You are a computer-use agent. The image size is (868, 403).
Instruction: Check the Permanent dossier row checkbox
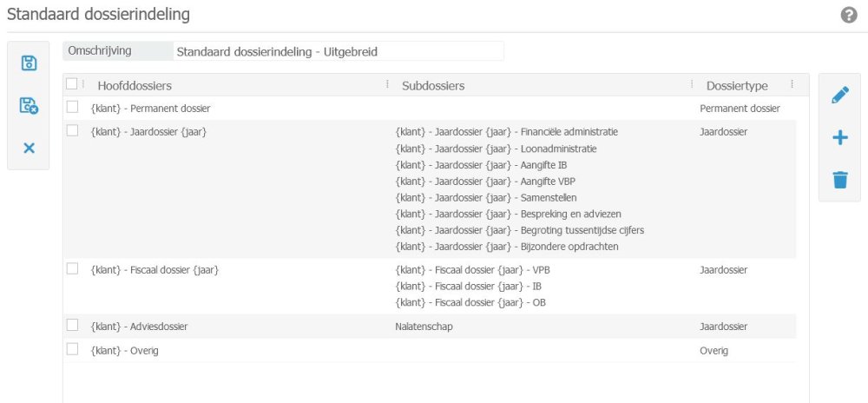72,107
